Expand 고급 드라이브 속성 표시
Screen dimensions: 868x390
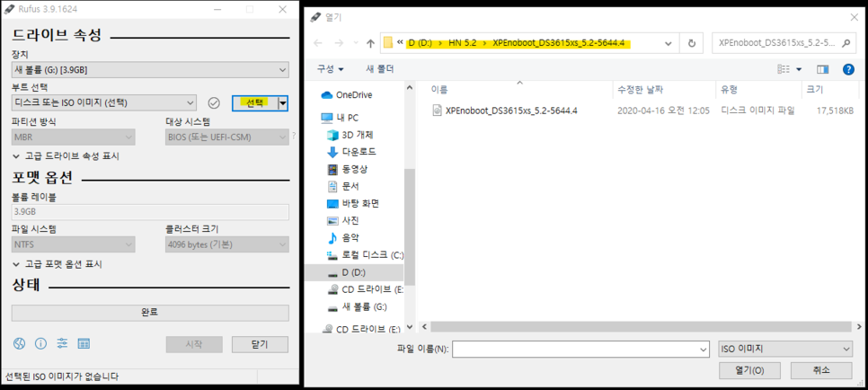(x=66, y=156)
